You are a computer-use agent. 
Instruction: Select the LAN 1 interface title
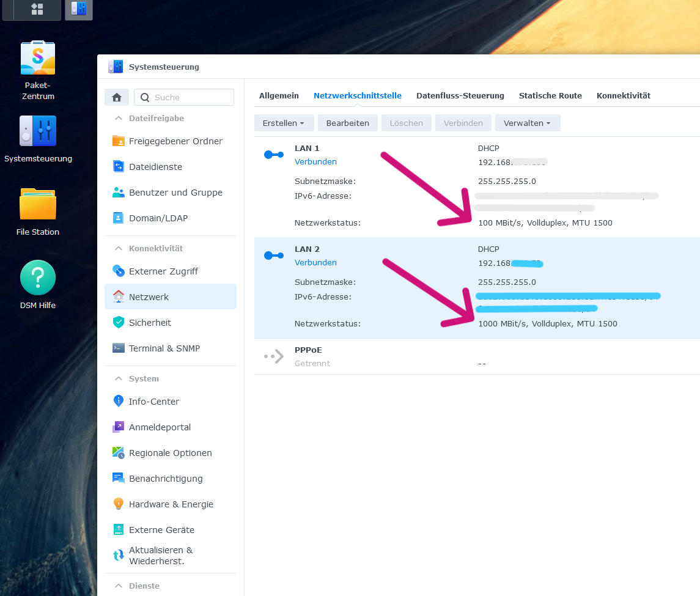[307, 148]
